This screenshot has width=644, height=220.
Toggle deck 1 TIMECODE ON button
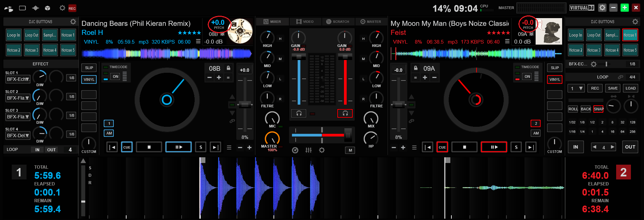(x=115, y=76)
